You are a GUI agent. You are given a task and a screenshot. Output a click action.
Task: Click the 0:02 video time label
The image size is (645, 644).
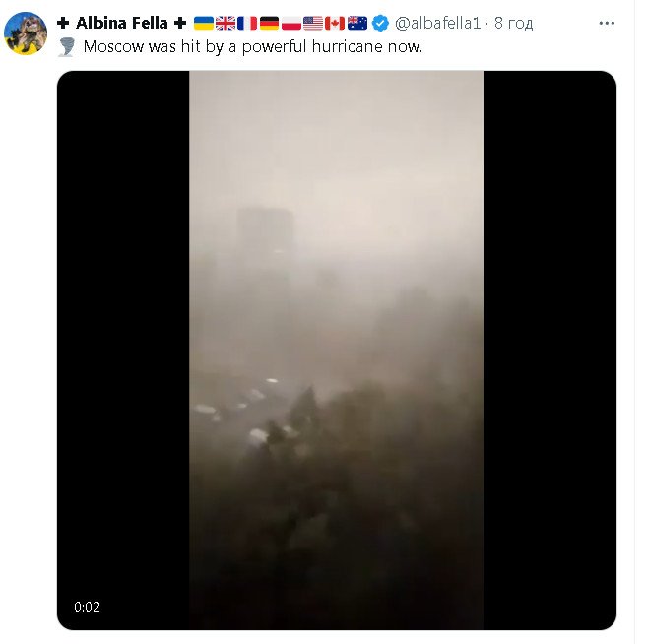click(88, 607)
